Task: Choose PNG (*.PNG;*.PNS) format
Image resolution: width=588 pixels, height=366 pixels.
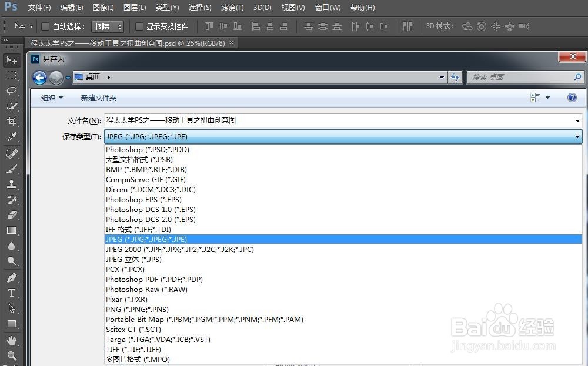Action: pyautogui.click(x=343, y=310)
